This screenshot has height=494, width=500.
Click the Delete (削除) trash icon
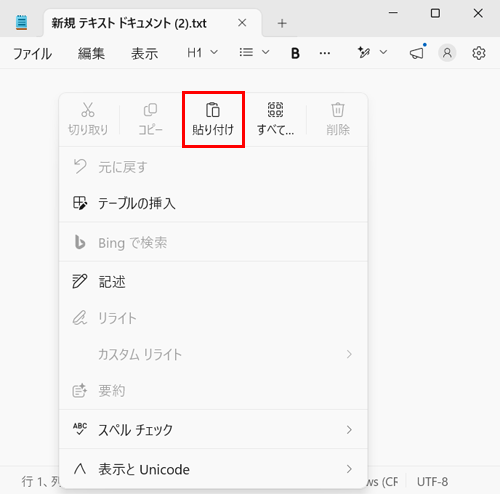[x=338, y=110]
